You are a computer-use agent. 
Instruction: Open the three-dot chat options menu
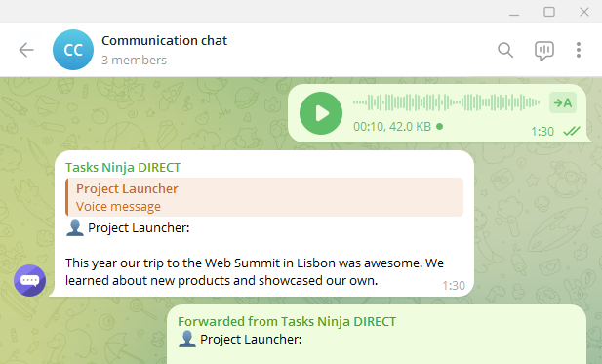tap(579, 50)
